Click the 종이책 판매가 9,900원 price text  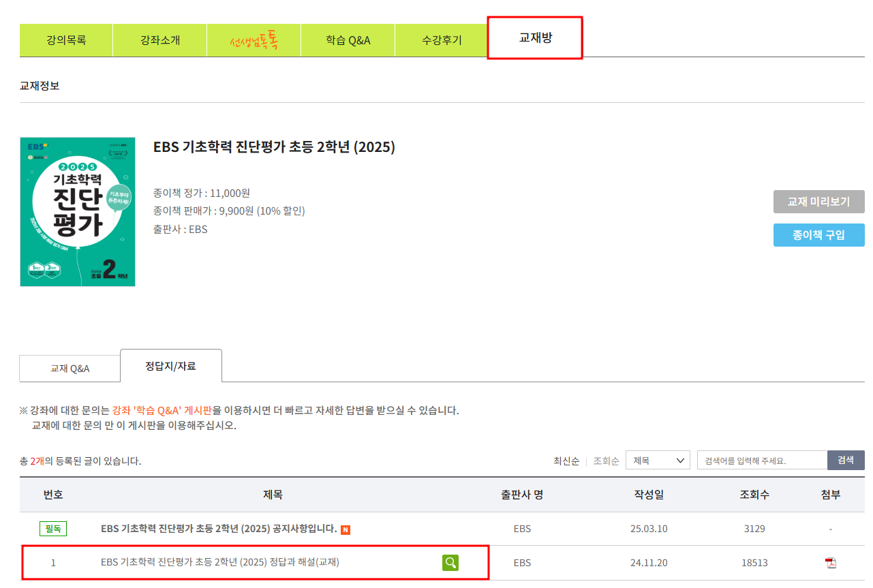click(229, 211)
